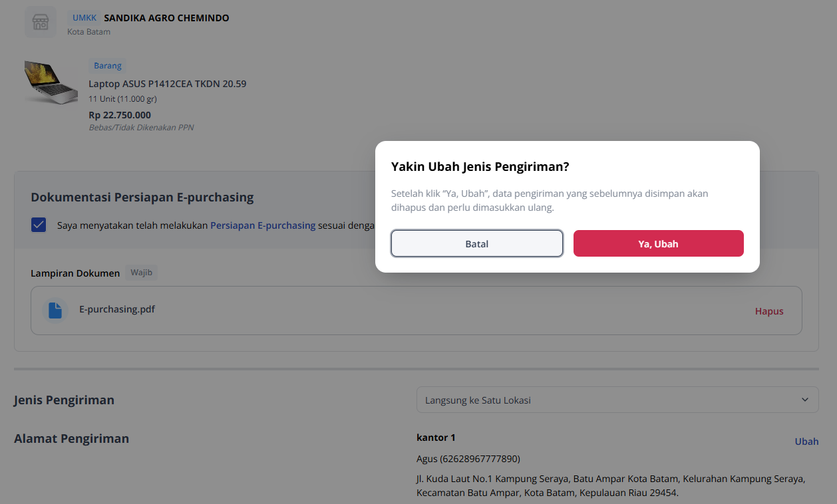Click the UMKK badge
The image size is (837, 504).
[x=84, y=18]
